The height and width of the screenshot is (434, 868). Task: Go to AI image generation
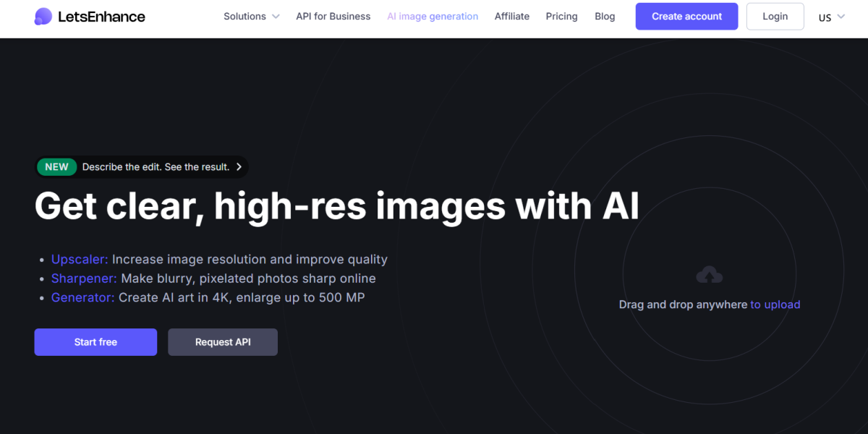point(433,16)
